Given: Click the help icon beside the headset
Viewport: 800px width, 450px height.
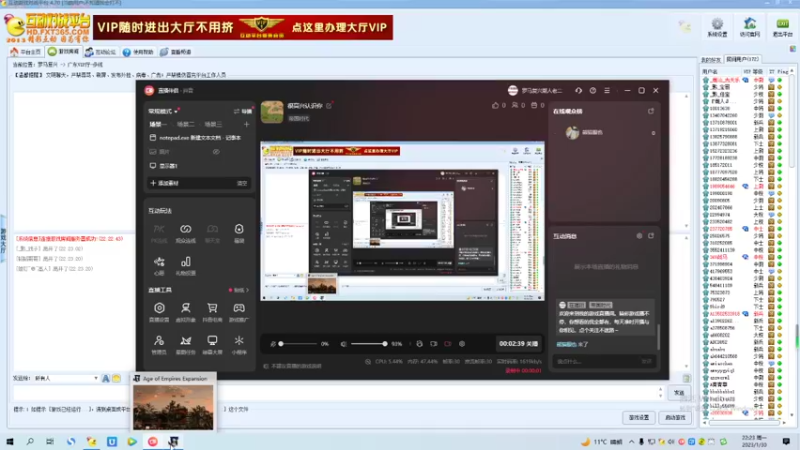Looking at the screenshot, I should 593,90.
